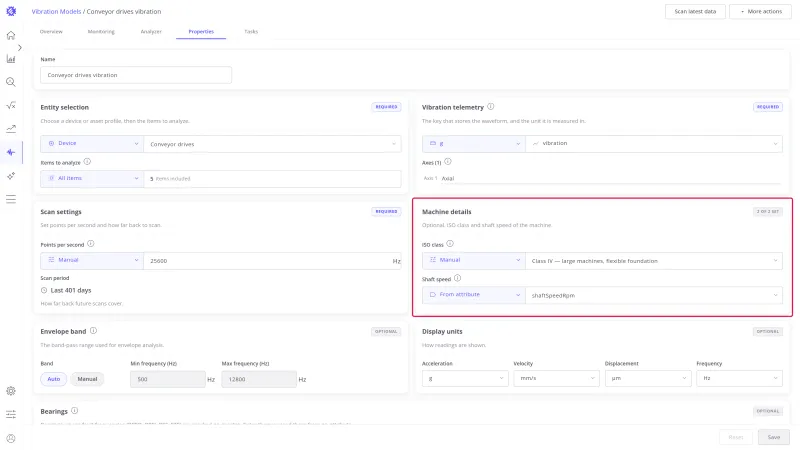Switch to the Tasks tab
The height and width of the screenshot is (450, 800).
(x=251, y=32)
